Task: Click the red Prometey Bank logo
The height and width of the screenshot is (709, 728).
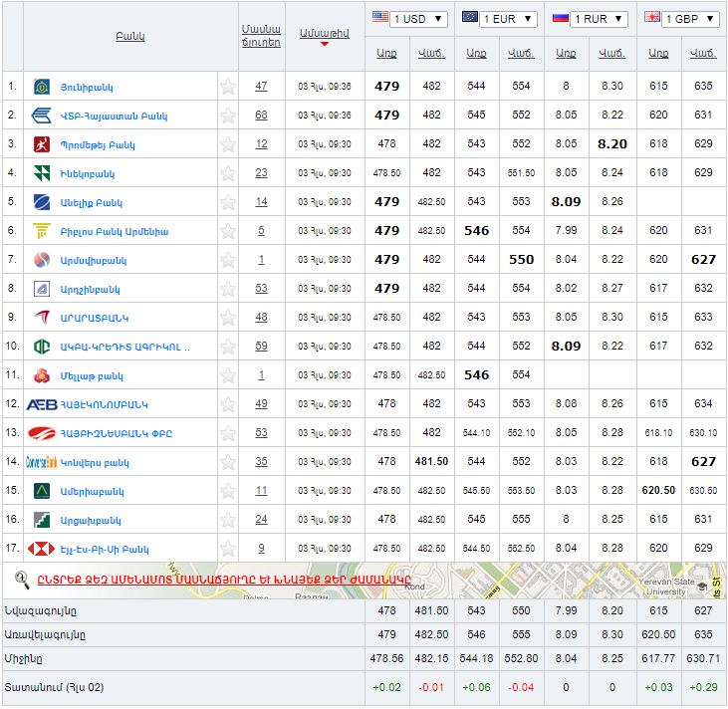Action: pyautogui.click(x=42, y=144)
